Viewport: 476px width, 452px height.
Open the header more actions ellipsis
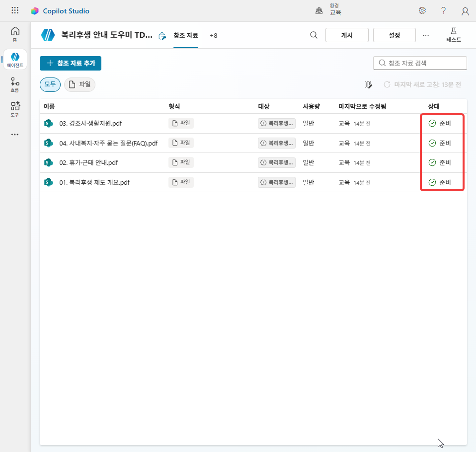point(426,35)
